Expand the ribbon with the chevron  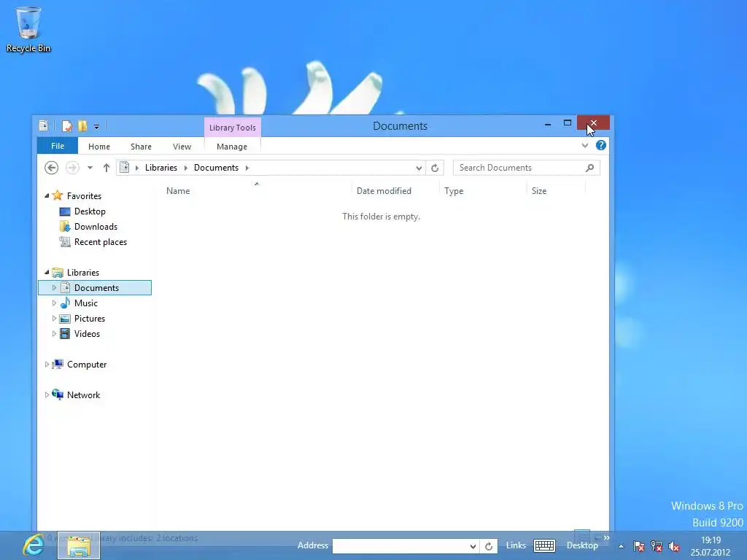tap(585, 146)
